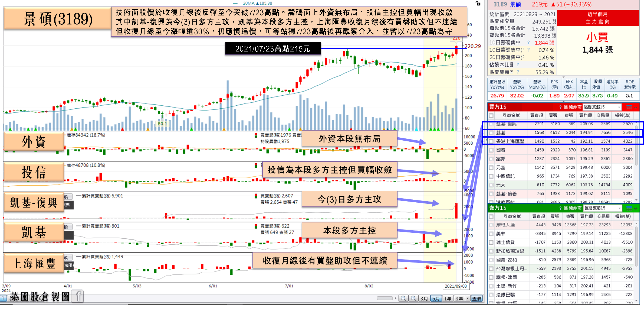
Task: Click the ROE (近4季) metric header
Action: (630, 85)
